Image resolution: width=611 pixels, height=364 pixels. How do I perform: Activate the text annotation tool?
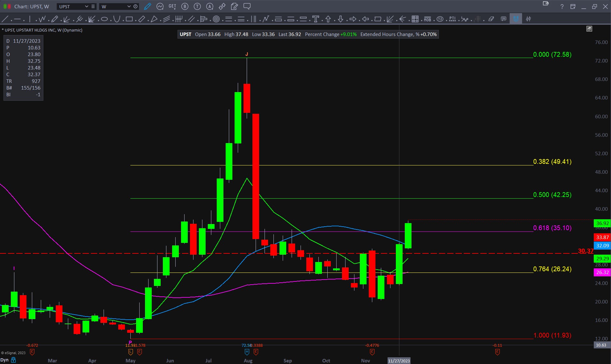(316, 19)
